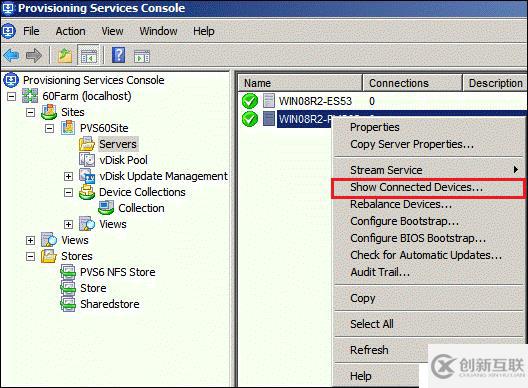
Task: Click green status check for WIN08R2-ES53
Action: pos(250,101)
